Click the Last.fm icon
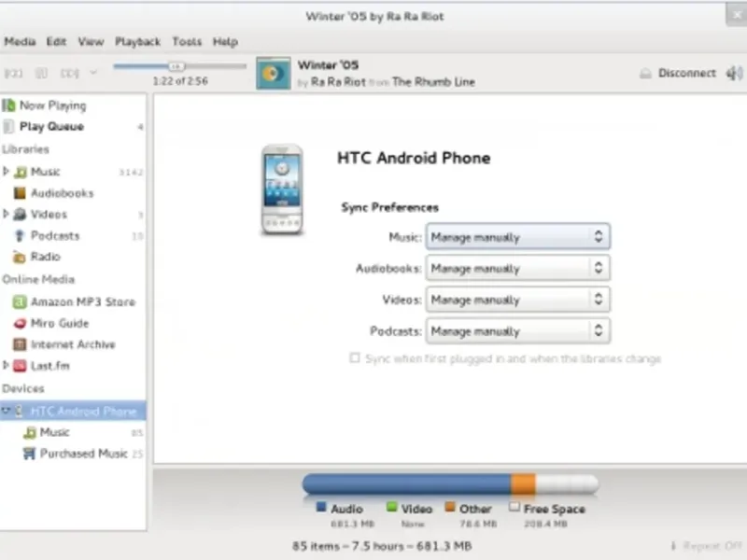Viewport: 747px width, 560px height. coord(20,366)
